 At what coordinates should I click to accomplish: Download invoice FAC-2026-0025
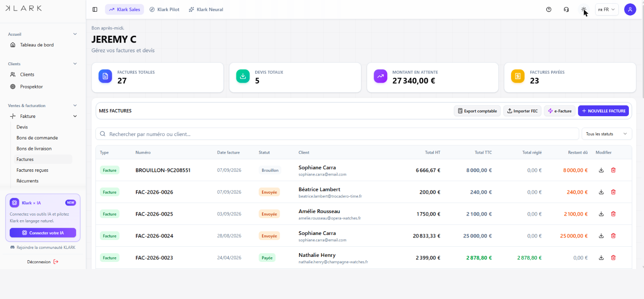[601, 214]
